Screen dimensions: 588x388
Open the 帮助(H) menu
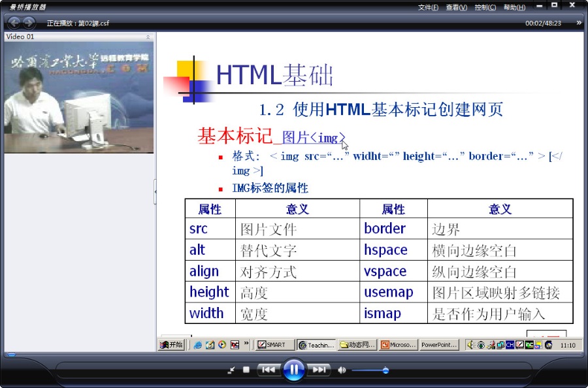tap(515, 7)
